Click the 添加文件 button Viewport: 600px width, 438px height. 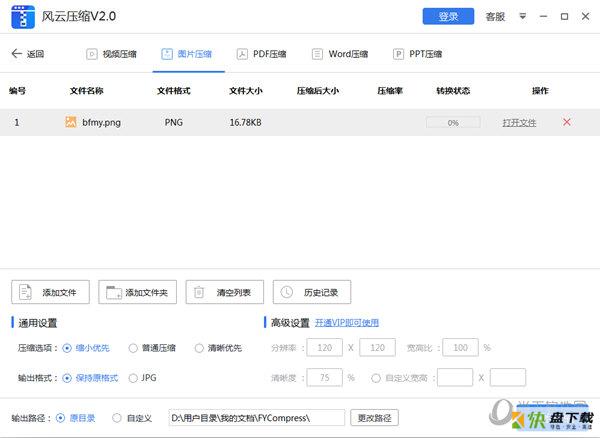[x=51, y=292]
